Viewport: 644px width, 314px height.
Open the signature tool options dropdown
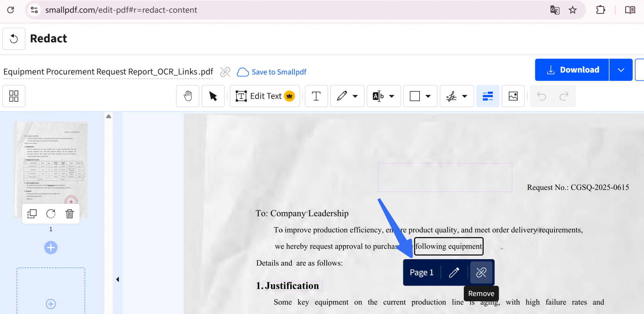point(465,96)
